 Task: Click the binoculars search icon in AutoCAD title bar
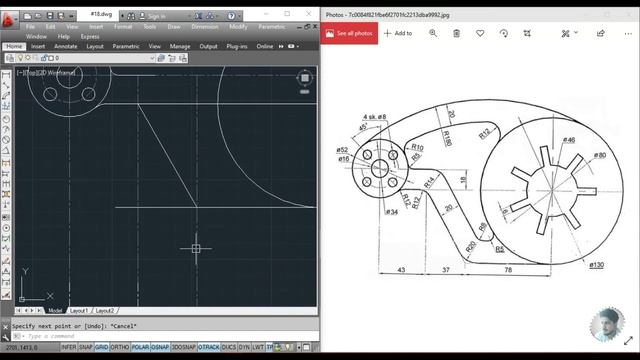pos(131,16)
